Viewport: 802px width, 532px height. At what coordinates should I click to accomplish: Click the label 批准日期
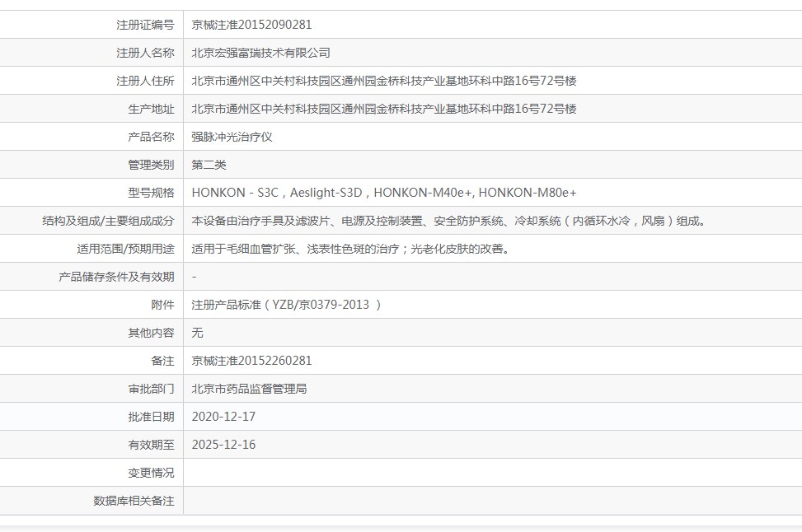coord(151,417)
